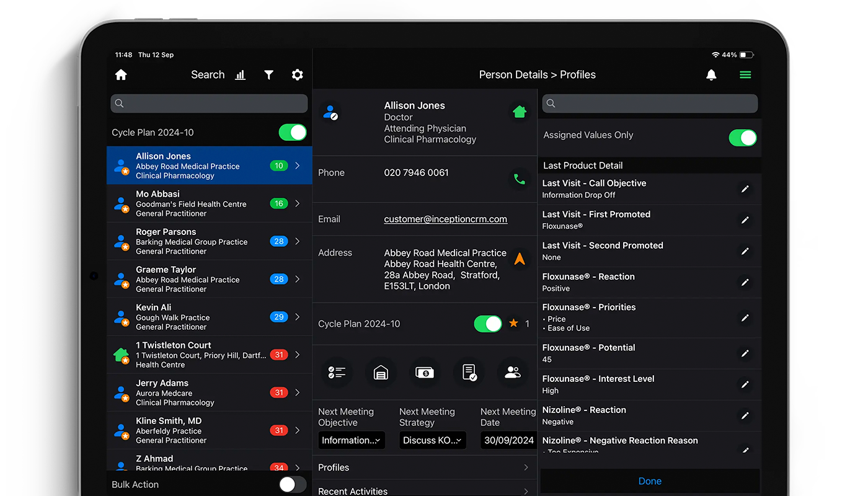Tap the green phone call icon
Screen dimensions: 868x496
519,180
